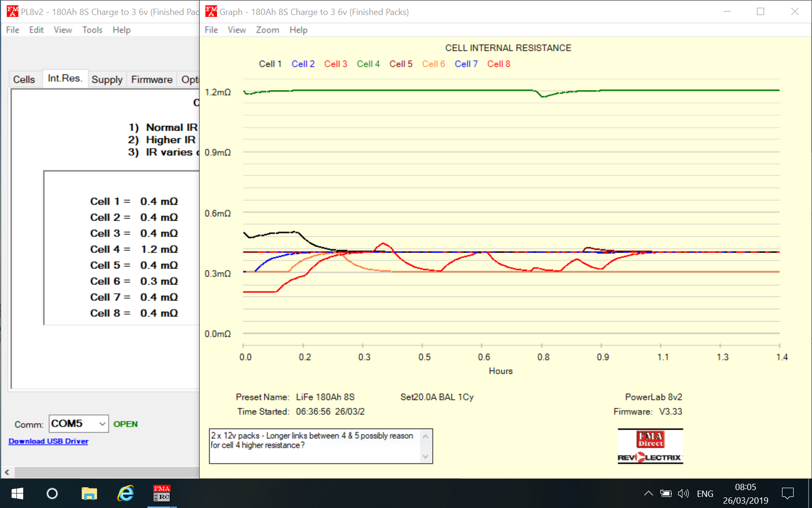Viewport: 812px width, 508px height.
Task: Click the FMA RC app taskbar icon
Action: 161,493
